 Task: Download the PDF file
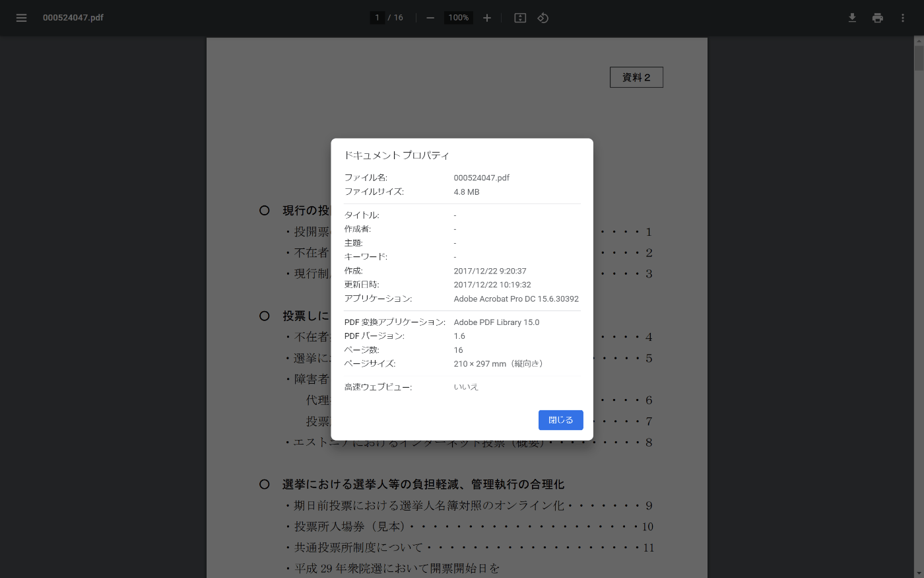pos(852,18)
